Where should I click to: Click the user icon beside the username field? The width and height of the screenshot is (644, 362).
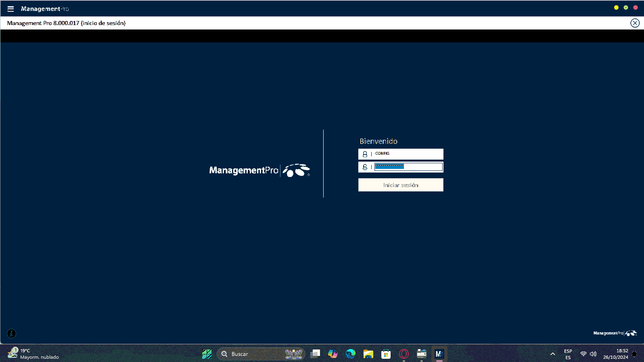tap(365, 154)
